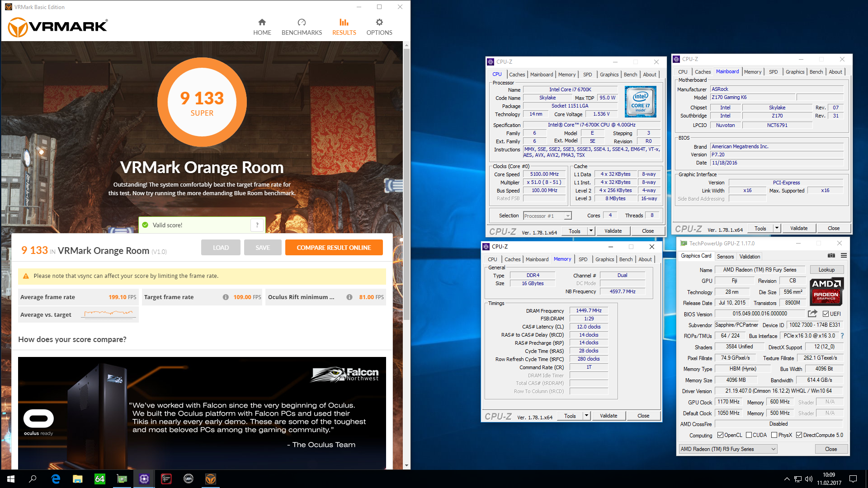This screenshot has height=488, width=868.
Task: Click the Intel Core i7 logo in CPU-Z
Action: click(641, 102)
